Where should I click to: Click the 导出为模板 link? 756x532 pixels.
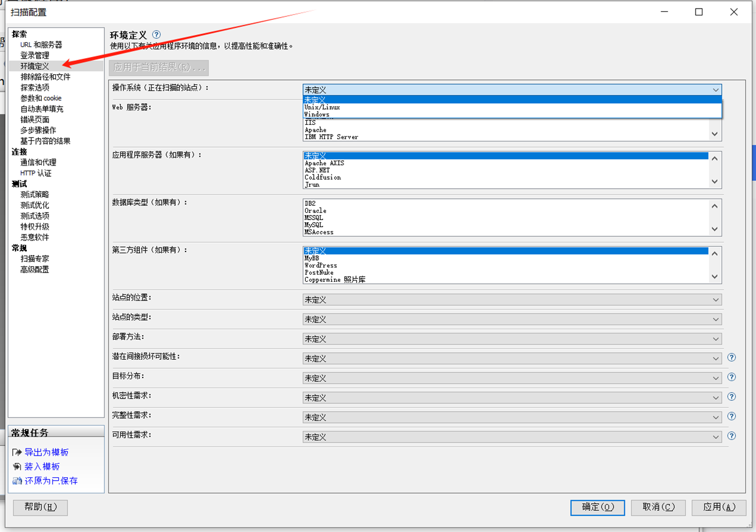pos(46,452)
